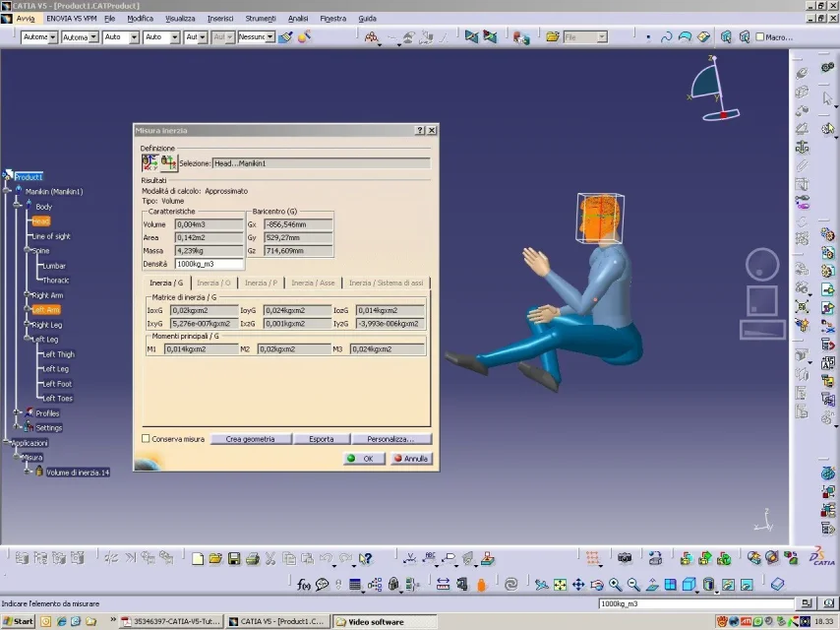840x630 pixels.
Task: Open the Strumenti menu
Action: (x=261, y=19)
